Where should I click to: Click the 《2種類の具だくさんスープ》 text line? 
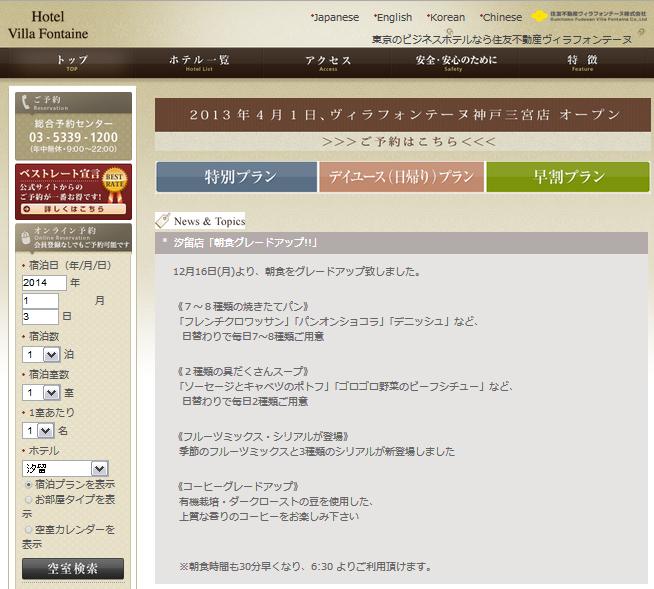(243, 371)
